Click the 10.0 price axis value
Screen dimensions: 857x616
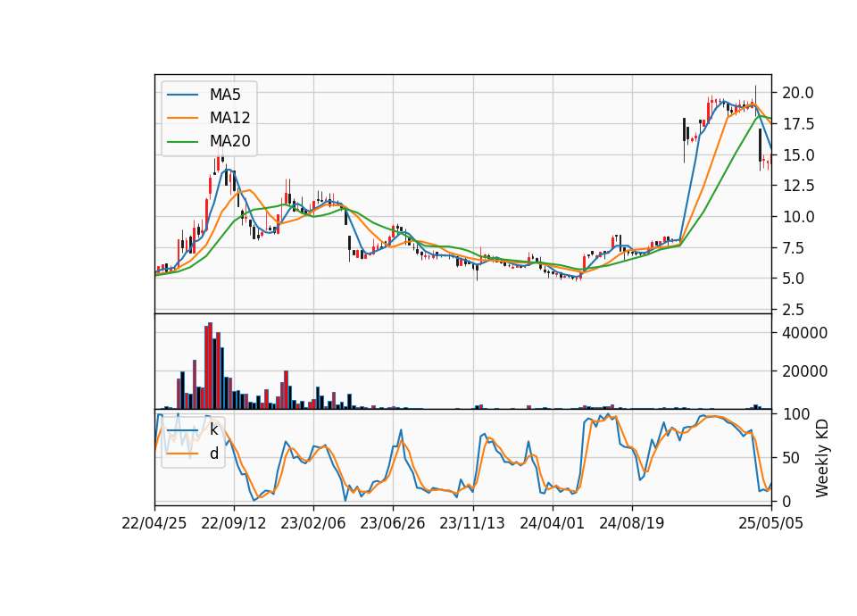[798, 216]
